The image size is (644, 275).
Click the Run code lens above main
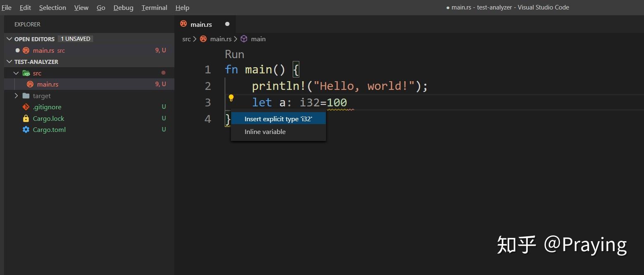[x=234, y=54]
